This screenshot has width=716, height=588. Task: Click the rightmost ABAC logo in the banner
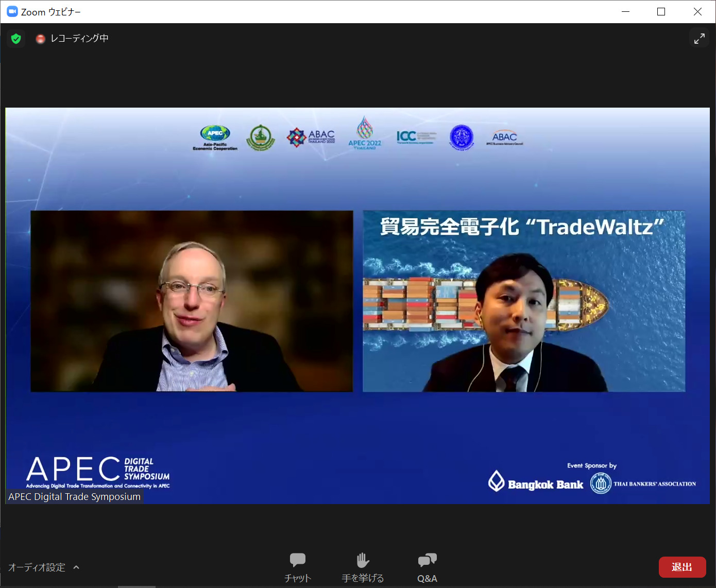pyautogui.click(x=504, y=137)
